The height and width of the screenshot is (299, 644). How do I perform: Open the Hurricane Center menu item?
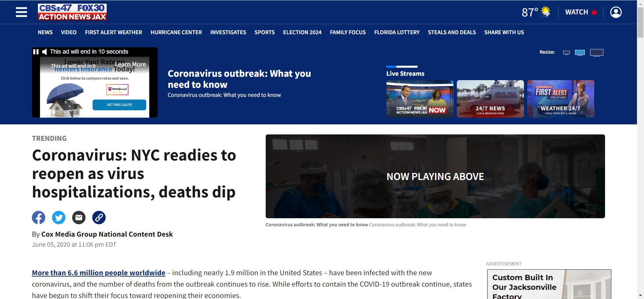(176, 33)
